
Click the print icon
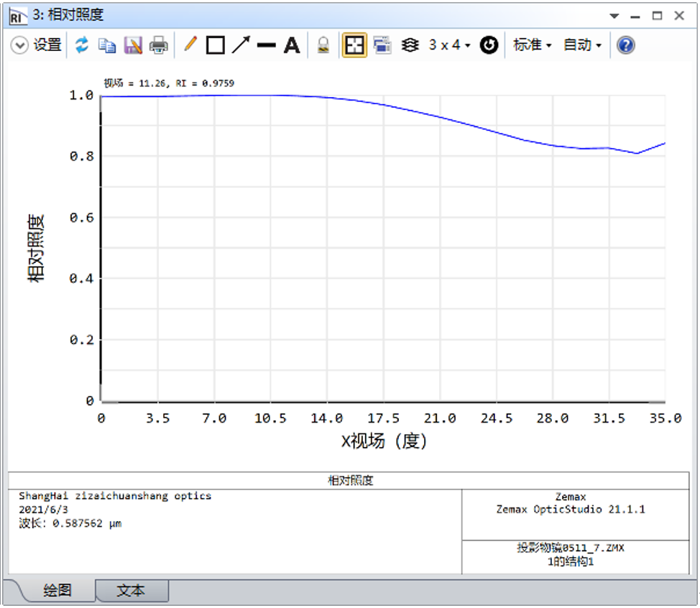159,45
